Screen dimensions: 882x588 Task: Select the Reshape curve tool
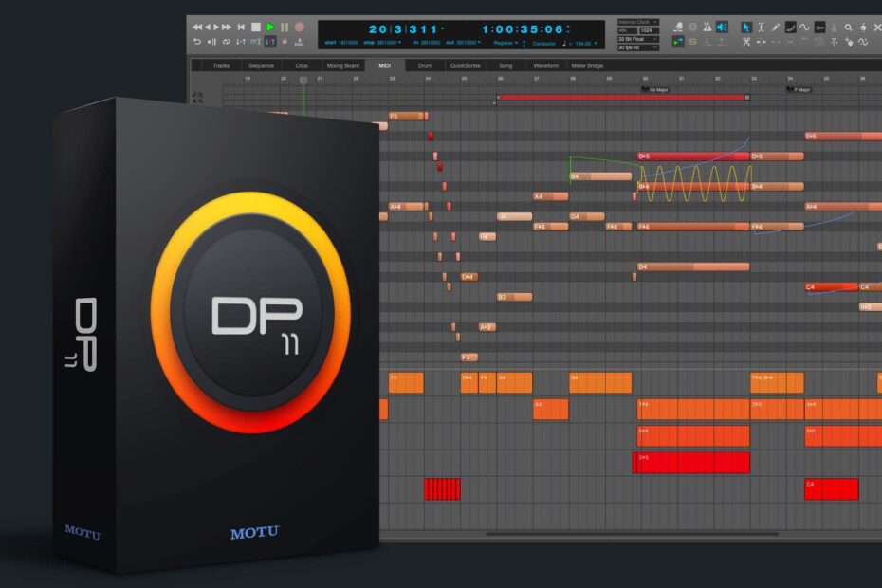790,27
